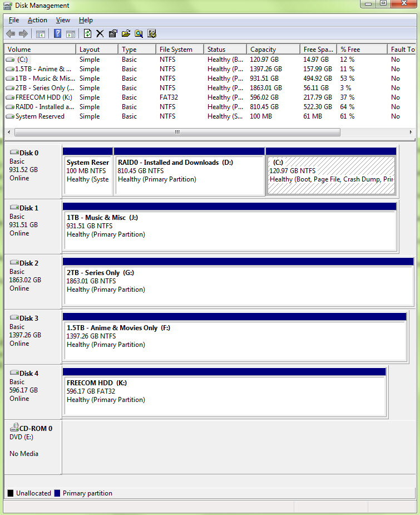Viewport: 420px width, 515px height.
Task: Click the 'DVD (E:)' label
Action: (21, 437)
